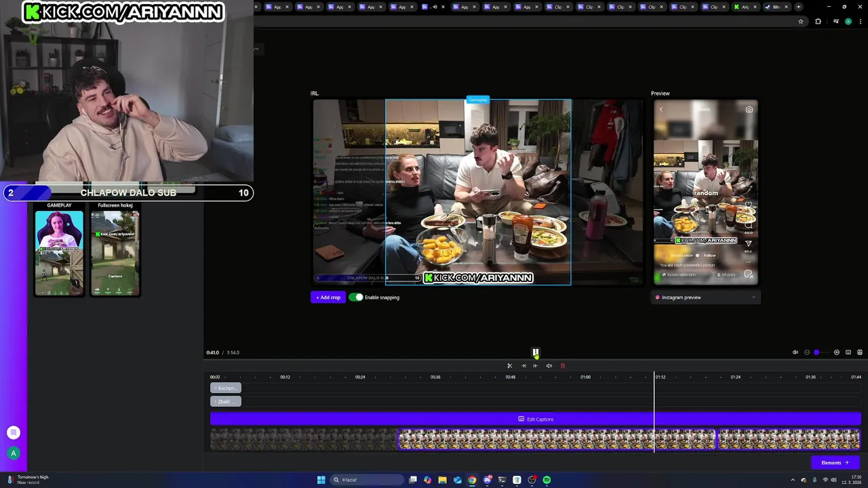Viewport: 868px width, 488px height.
Task: Click the taskbar search box Hľadať
Action: [367, 480]
